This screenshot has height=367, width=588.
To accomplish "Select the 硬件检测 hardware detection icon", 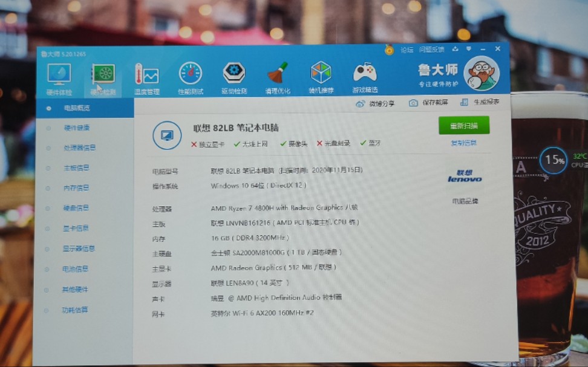I will click(x=103, y=76).
